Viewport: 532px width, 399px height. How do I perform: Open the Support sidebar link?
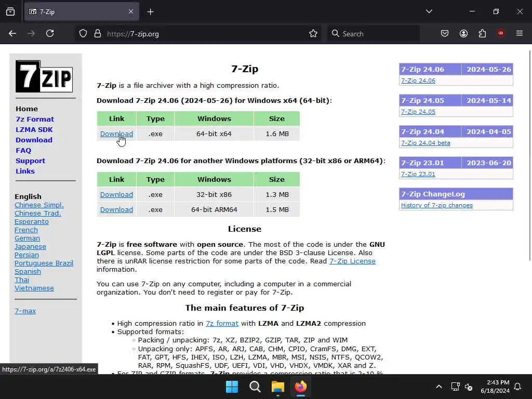coord(30,161)
